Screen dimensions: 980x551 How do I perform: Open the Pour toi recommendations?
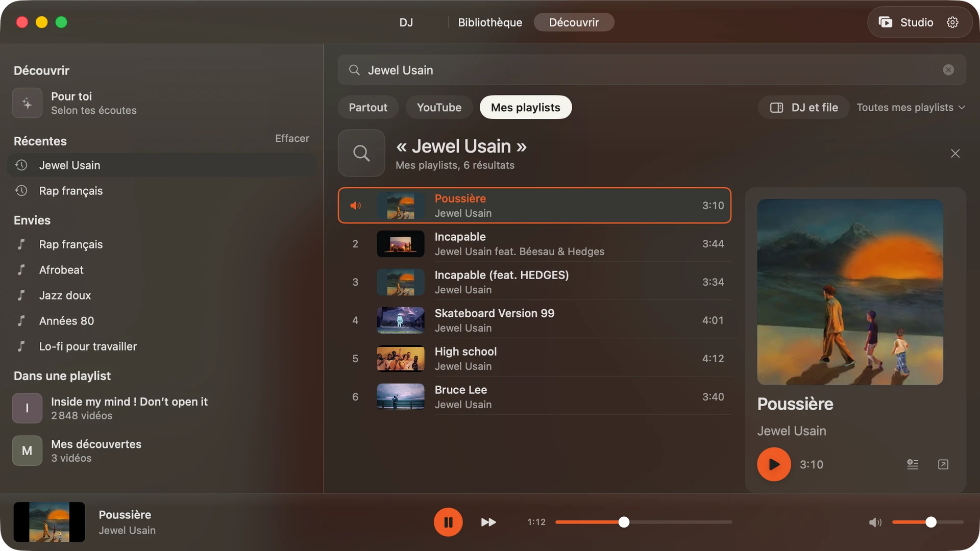[162, 103]
